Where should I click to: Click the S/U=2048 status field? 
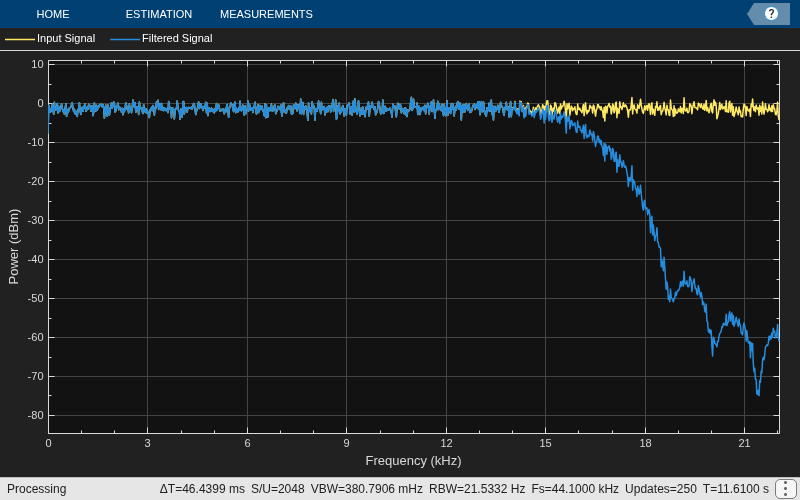278,489
